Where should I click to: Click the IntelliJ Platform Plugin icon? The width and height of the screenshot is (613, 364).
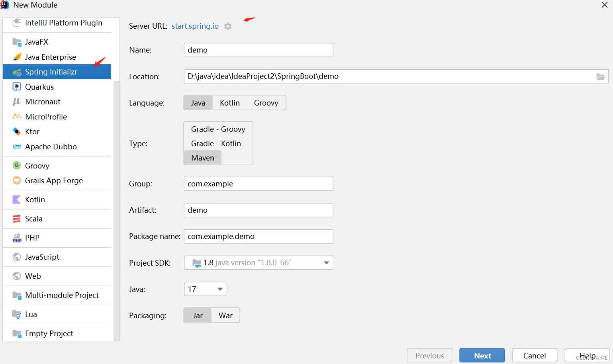(x=17, y=23)
